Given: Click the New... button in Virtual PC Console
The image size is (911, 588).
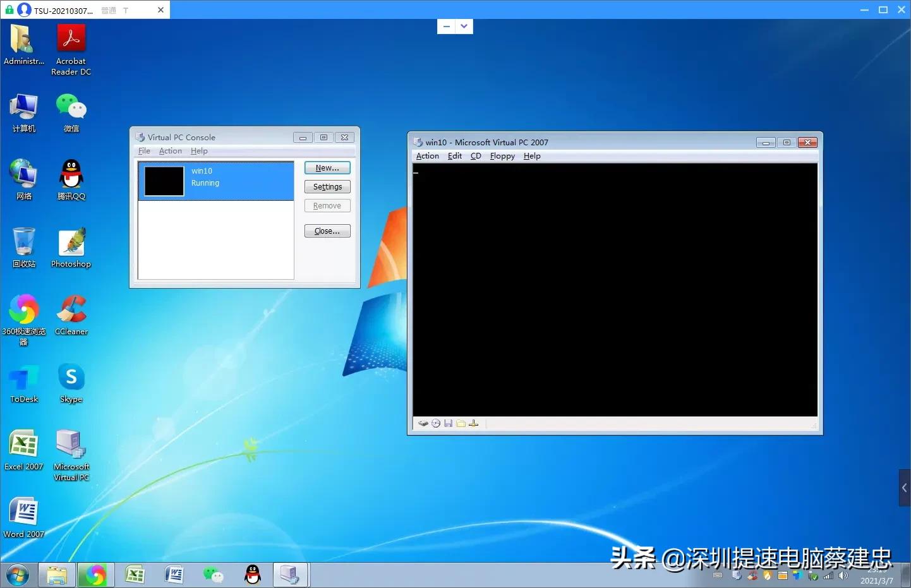Looking at the screenshot, I should tap(327, 168).
